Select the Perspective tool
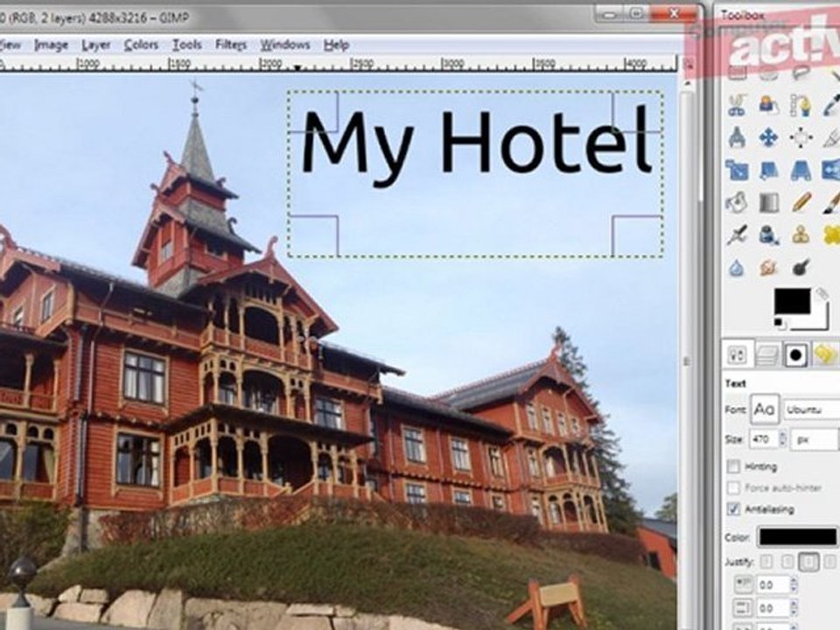This screenshot has height=630, width=840. tap(801, 171)
